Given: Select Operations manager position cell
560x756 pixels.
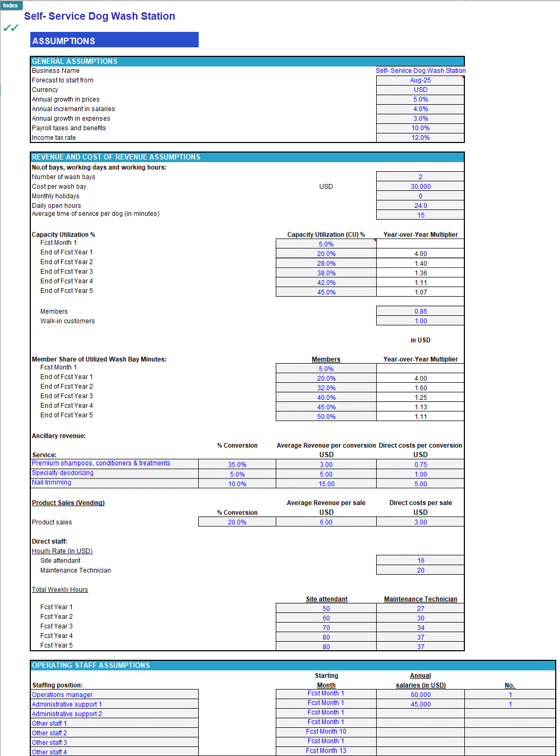Looking at the screenshot, I should point(114,694).
